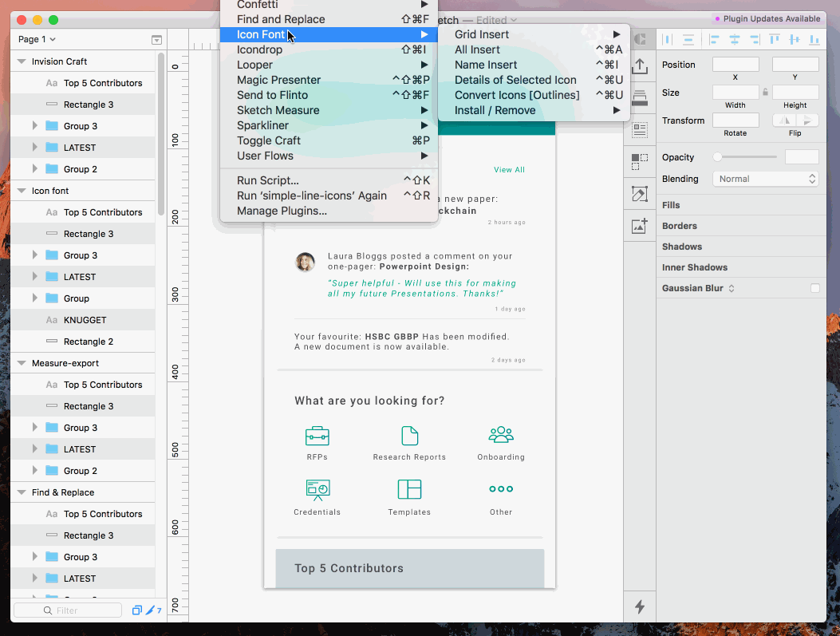
Task: Open the Gaussian Blur type selector
Action: 732,288
